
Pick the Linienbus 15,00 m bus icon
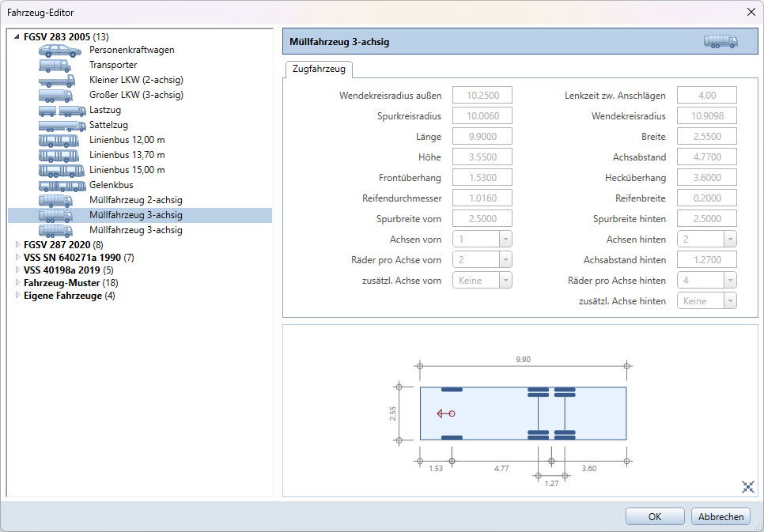62,171
